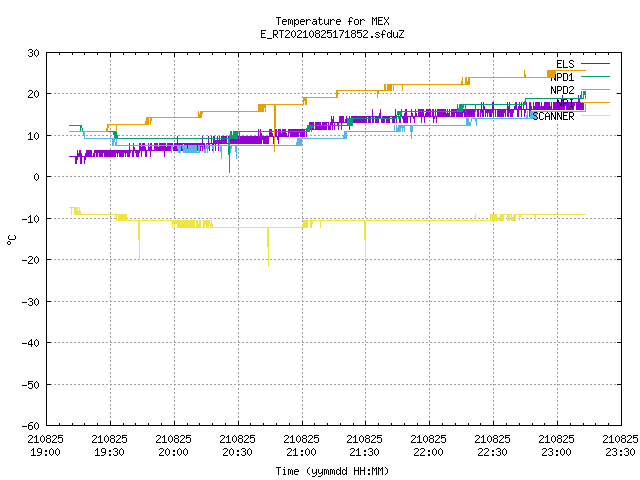Click the y-axis label 20
Viewport: 640px width, 480px height.
coord(33,94)
